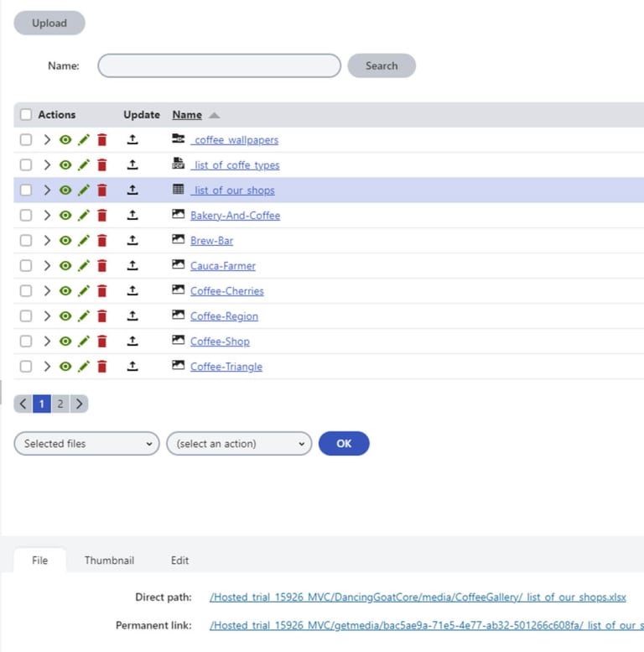Viewport: 644px width, 652px height.
Task: Click the Name search input field
Action: tap(220, 65)
